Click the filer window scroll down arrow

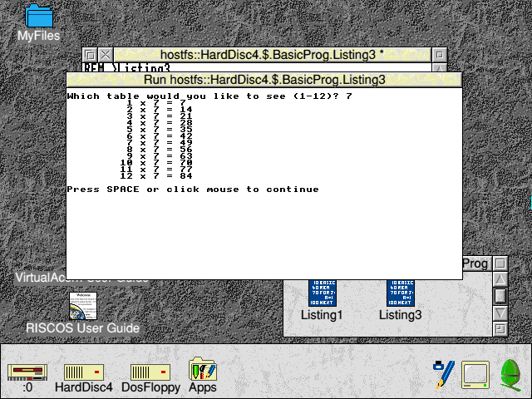500,313
